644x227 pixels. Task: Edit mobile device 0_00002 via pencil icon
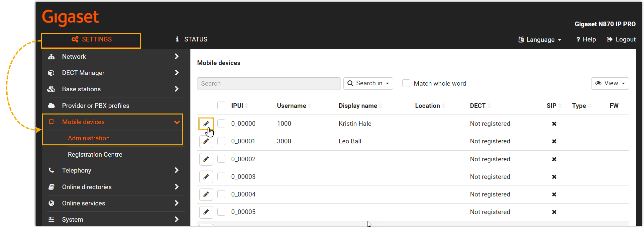coord(206,159)
